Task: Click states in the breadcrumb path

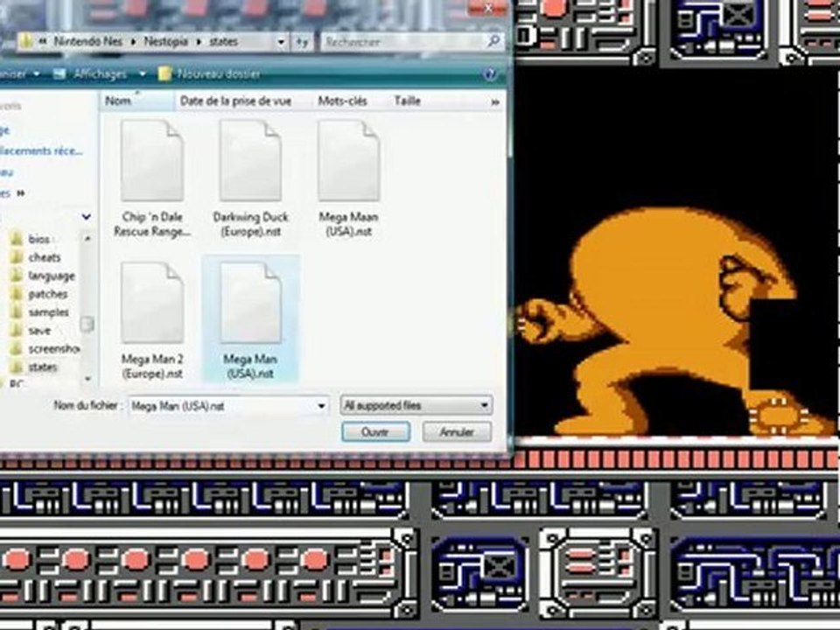Action: (x=223, y=41)
